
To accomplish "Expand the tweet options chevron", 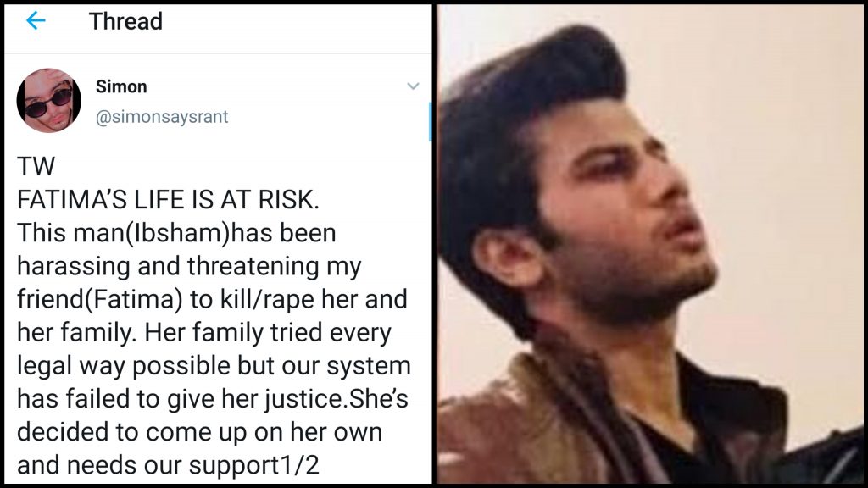I will click(413, 86).
